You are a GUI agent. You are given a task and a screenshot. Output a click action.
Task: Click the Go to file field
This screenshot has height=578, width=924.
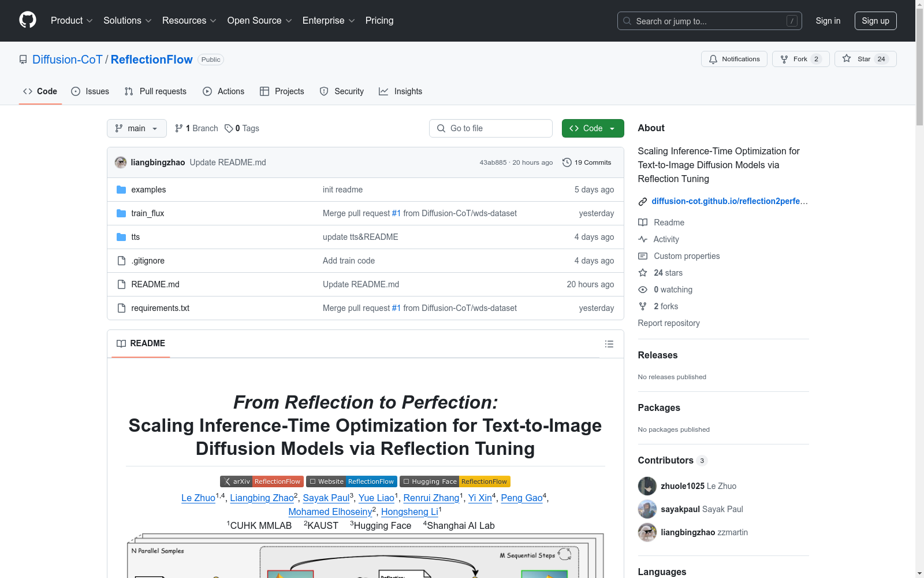click(x=491, y=128)
